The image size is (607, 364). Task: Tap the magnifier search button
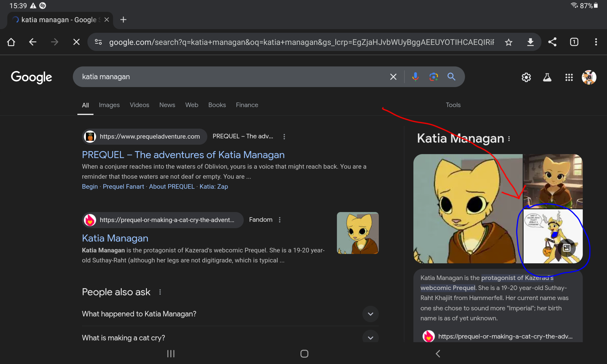click(452, 77)
